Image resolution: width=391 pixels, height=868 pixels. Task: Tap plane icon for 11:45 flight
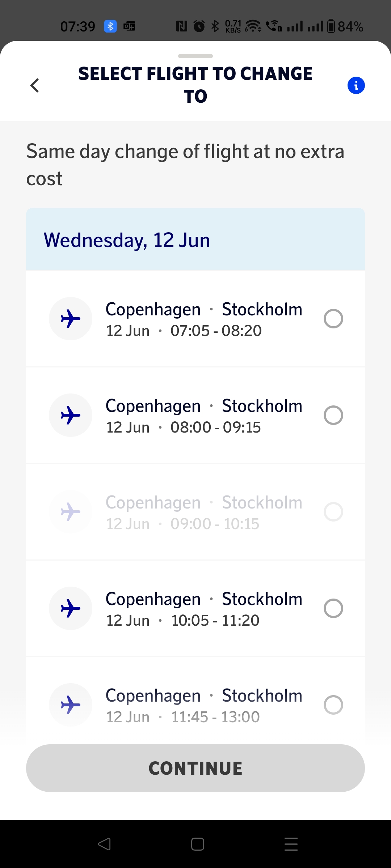[x=71, y=705]
